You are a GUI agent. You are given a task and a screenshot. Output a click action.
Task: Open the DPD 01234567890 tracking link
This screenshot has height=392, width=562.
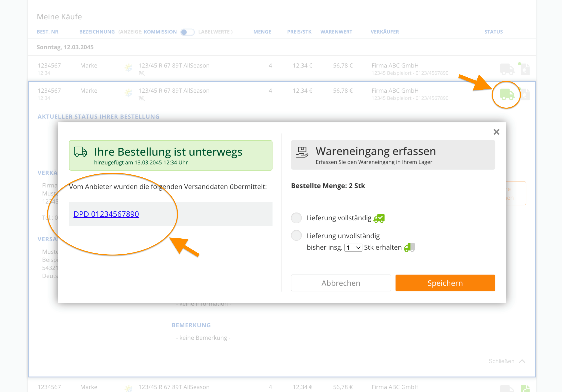tap(106, 214)
